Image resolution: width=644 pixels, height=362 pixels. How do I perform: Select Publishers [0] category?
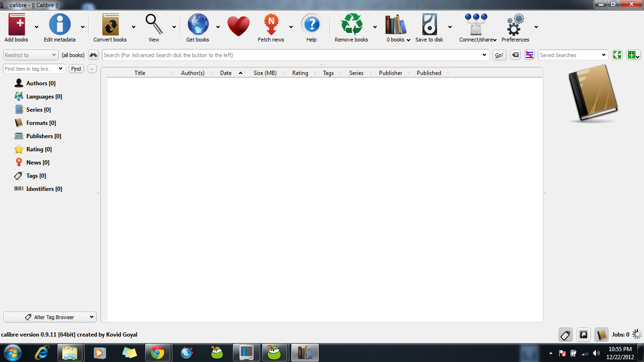pos(44,136)
